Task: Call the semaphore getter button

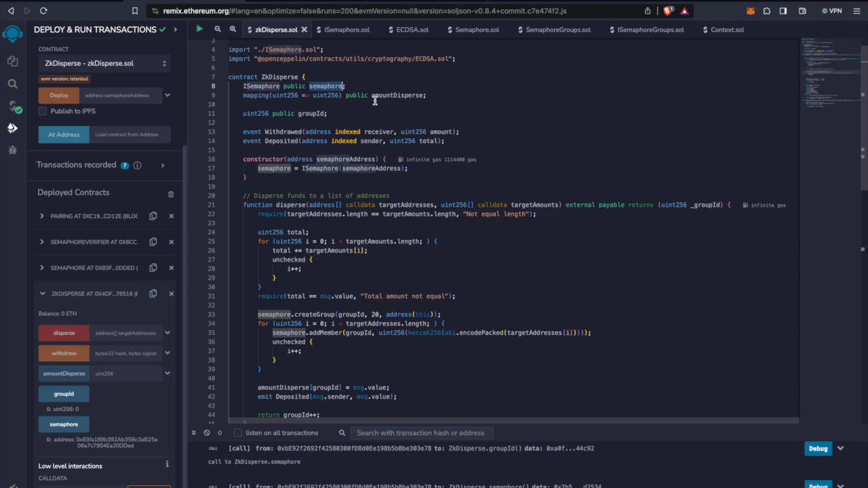Action: pyautogui.click(x=64, y=424)
